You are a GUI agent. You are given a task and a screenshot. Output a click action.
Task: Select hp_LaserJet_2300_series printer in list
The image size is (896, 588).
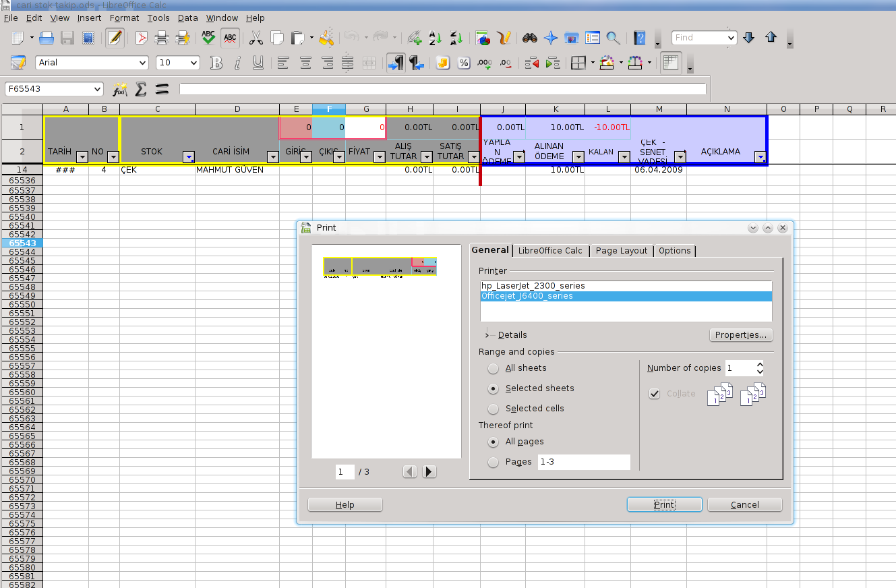[533, 286]
